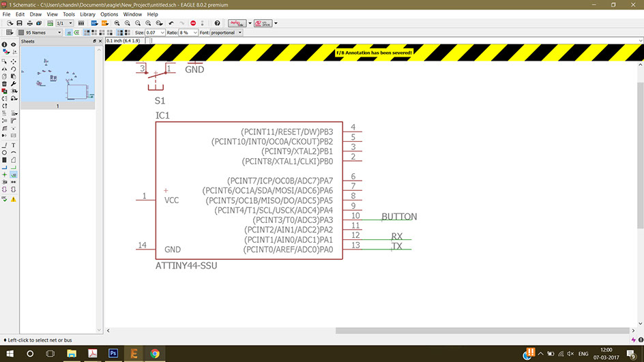Open the Tools menu

tap(69, 14)
